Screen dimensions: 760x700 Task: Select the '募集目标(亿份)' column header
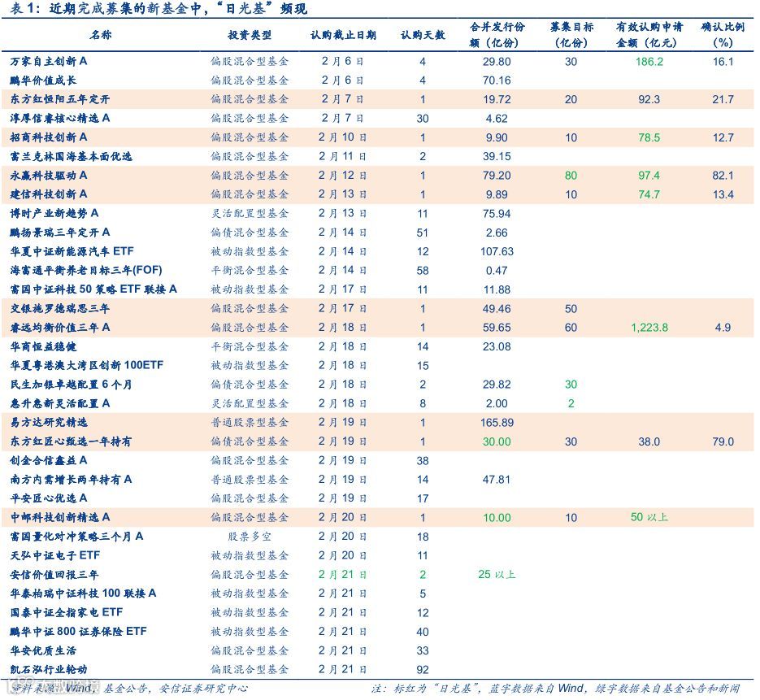point(571,34)
